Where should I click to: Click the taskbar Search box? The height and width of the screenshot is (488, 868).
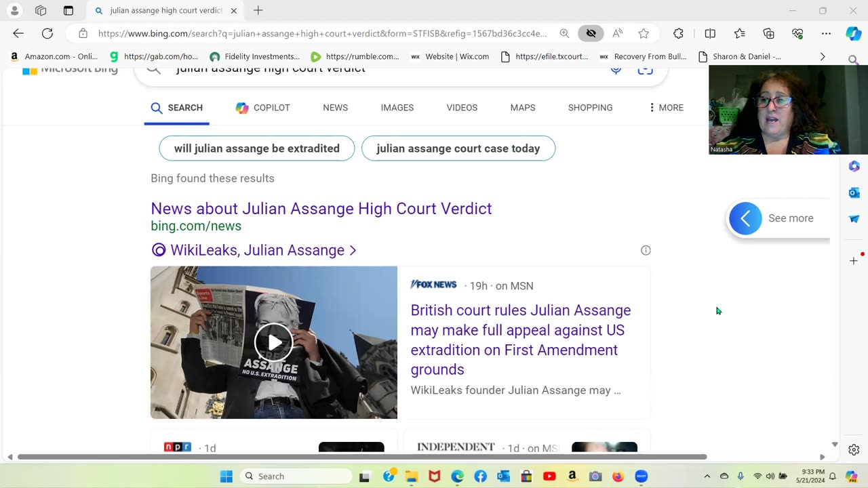(x=295, y=476)
